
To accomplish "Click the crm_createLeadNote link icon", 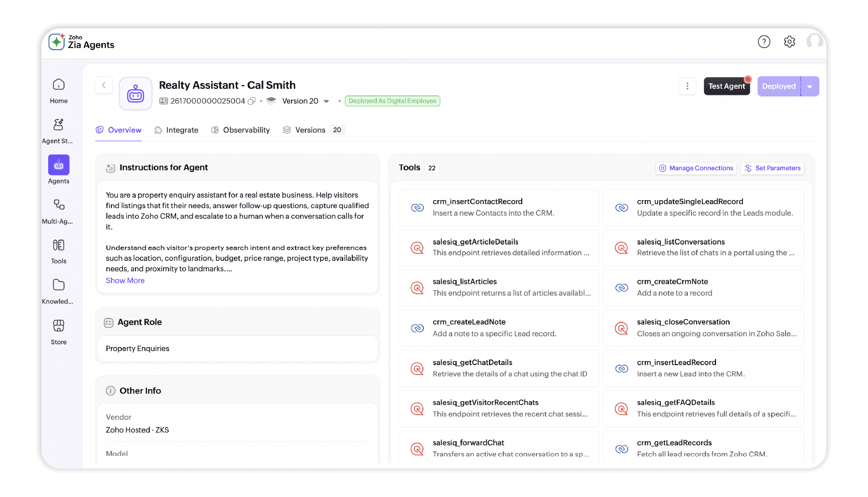I will coord(417,328).
